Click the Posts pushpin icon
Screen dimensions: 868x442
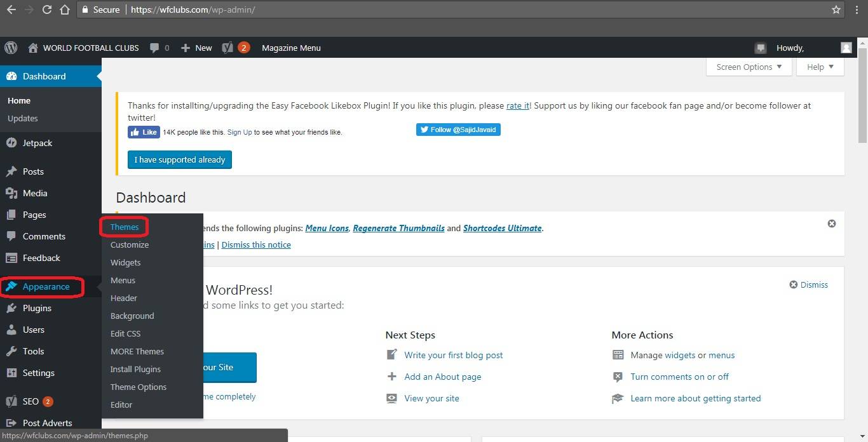(11, 171)
